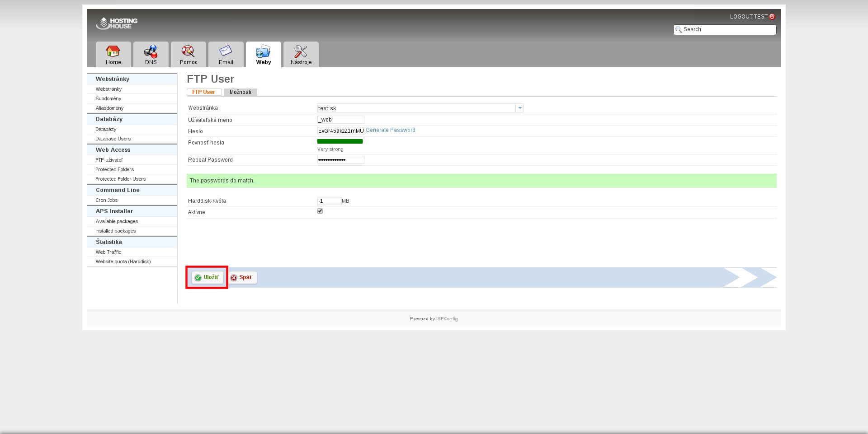Open the Home tab icon

113,51
